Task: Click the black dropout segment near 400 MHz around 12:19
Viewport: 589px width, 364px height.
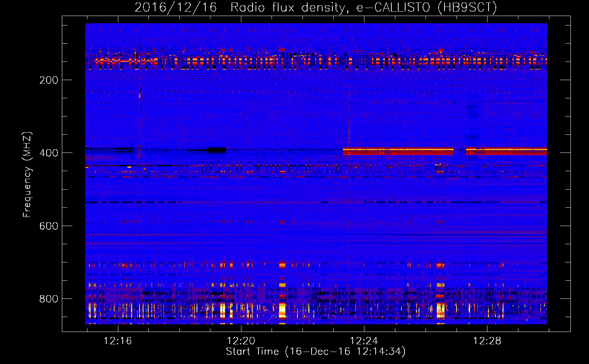Action: point(217,150)
